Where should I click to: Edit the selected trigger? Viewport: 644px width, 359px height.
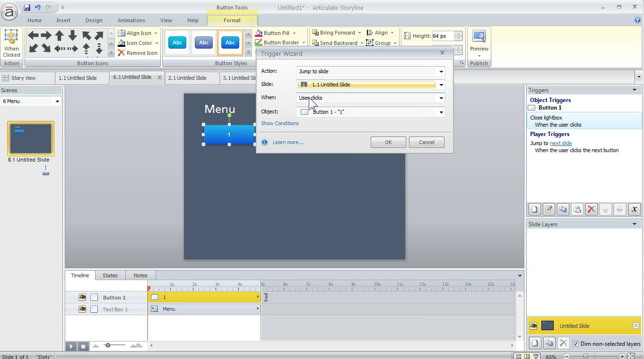[x=548, y=209]
